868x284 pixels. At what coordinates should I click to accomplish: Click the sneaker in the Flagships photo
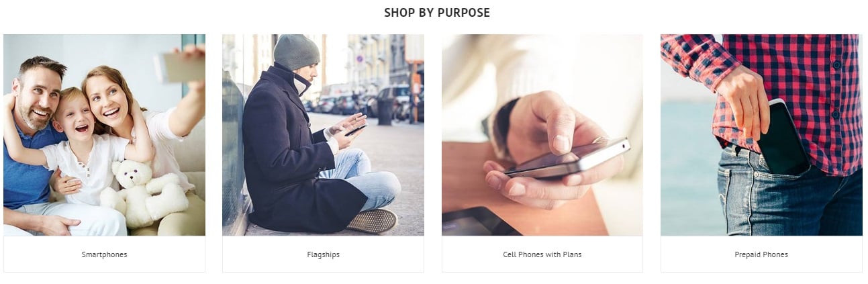point(371,221)
